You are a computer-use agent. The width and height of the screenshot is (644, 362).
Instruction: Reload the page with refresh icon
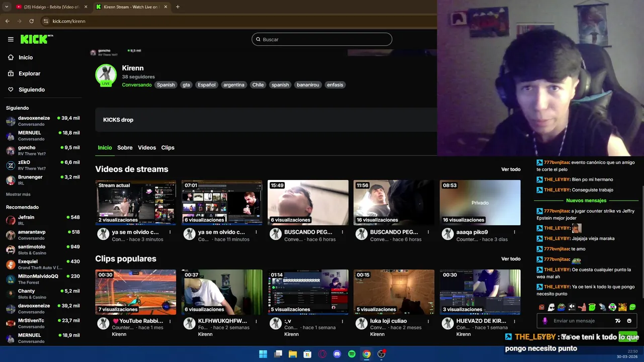coord(31,21)
